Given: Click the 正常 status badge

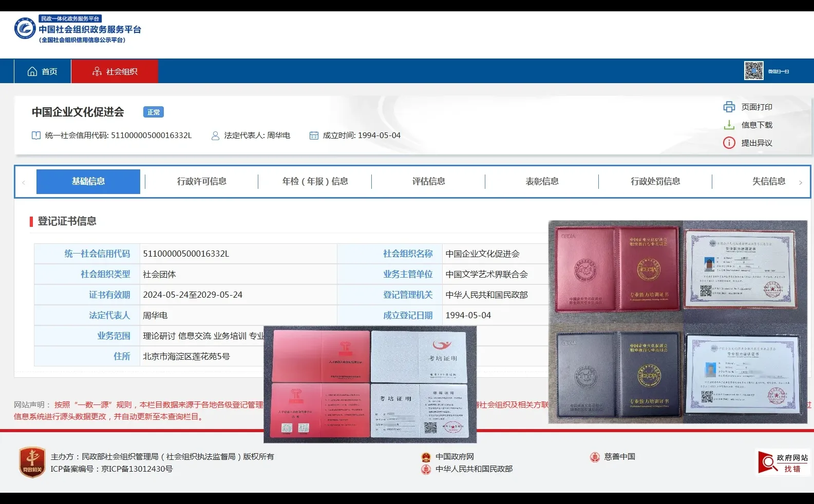Looking at the screenshot, I should (154, 112).
